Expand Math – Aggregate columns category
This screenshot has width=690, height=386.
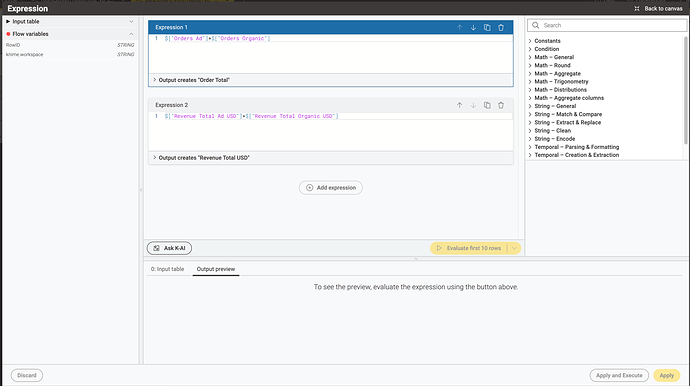530,98
